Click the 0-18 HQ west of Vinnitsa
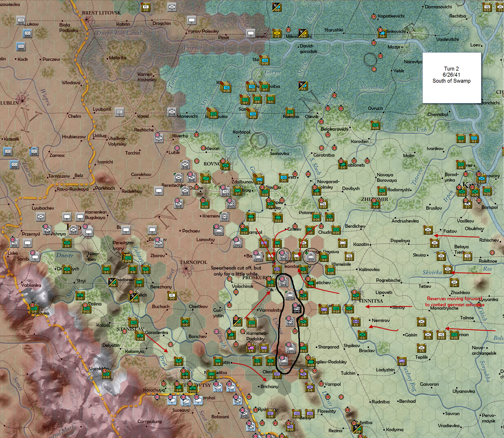The height and width of the screenshot is (438, 504). (x=336, y=309)
